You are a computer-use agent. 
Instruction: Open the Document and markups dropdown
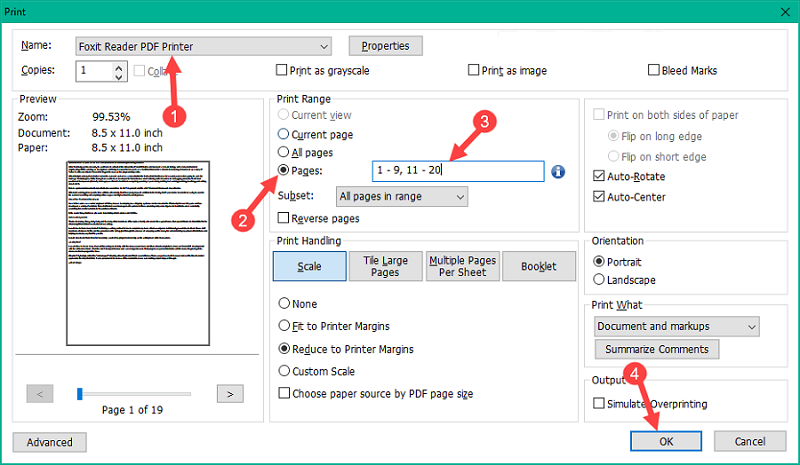pos(751,326)
